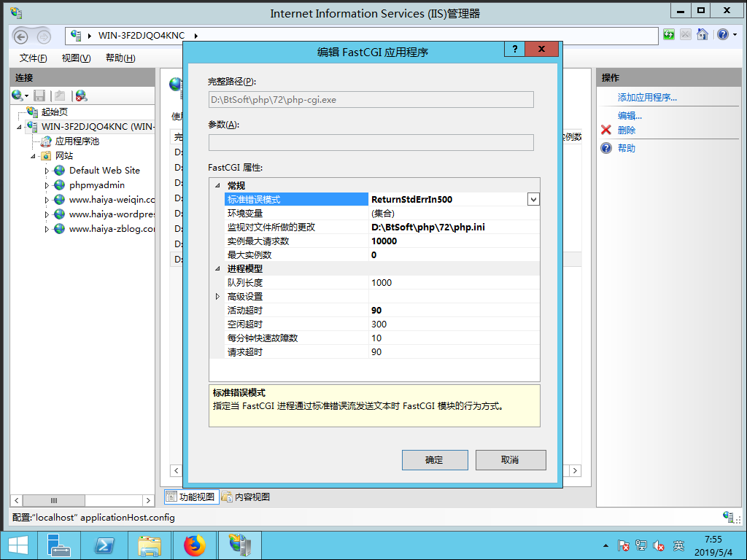
Task: Open File Explorer from taskbar
Action: tap(150, 545)
